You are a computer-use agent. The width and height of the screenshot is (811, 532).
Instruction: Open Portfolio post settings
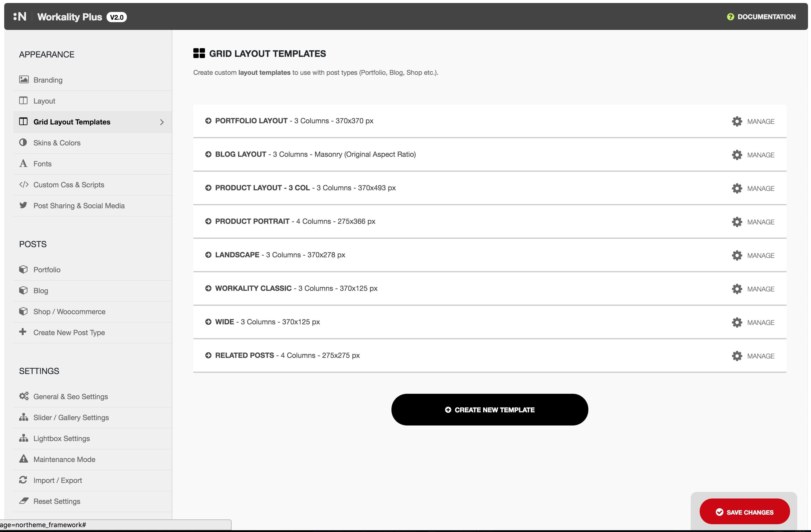point(92,270)
